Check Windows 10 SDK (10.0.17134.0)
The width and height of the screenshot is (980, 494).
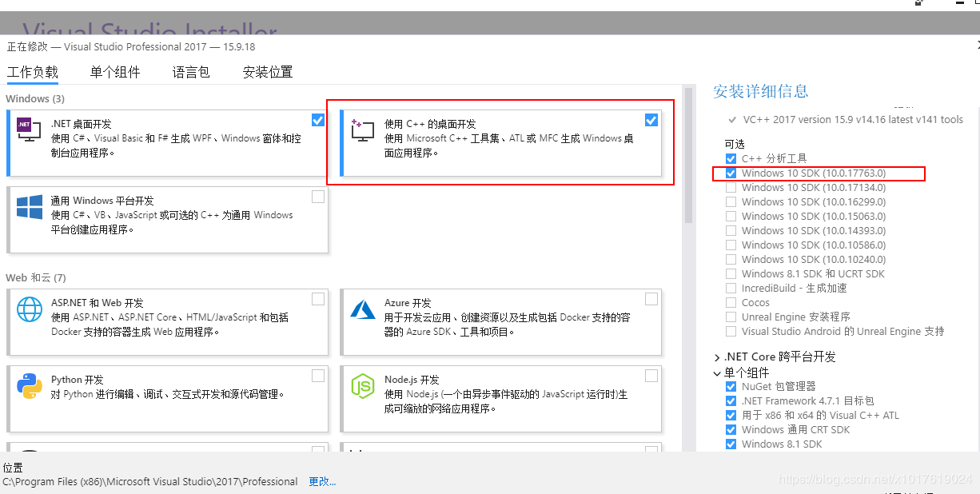[x=731, y=187]
